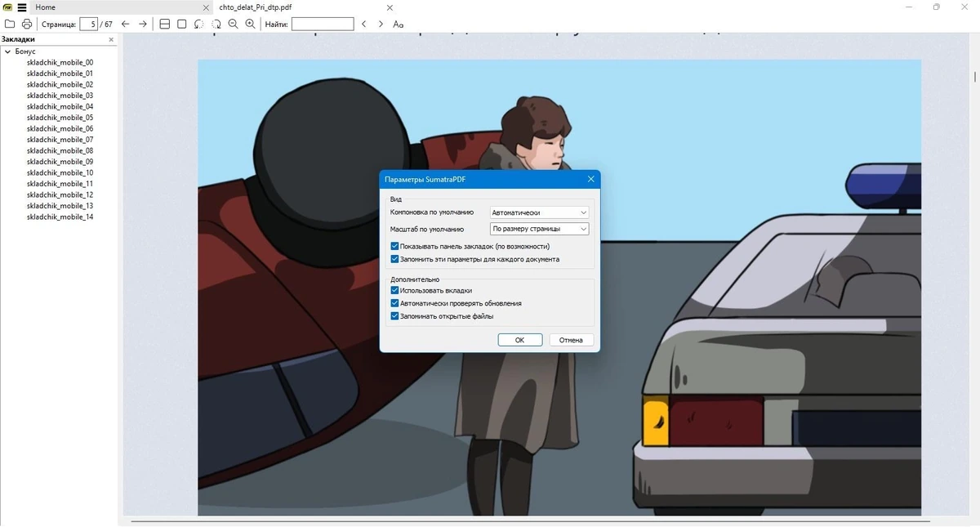The height and width of the screenshot is (527, 980).
Task: Open bookmark skladchik_mobile_06
Action: coord(60,128)
